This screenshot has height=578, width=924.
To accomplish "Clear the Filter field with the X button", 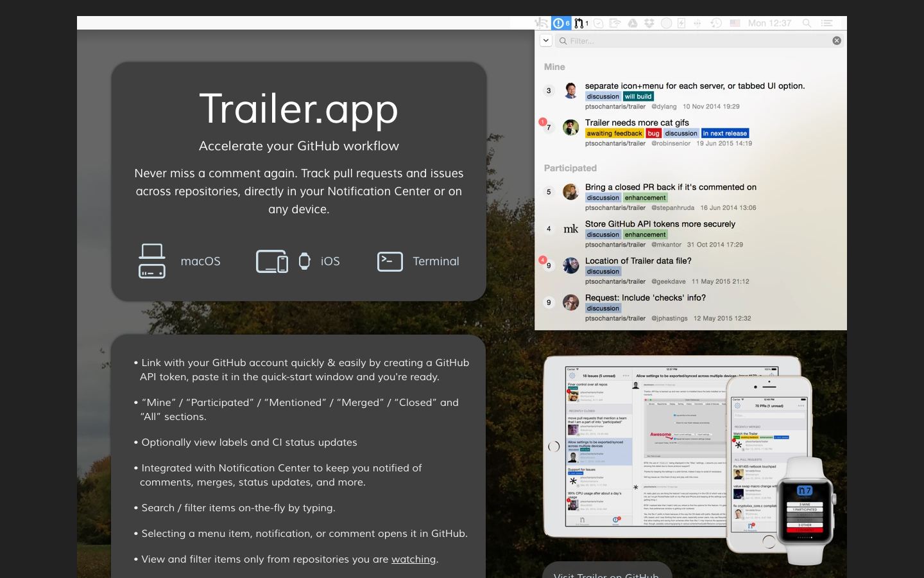I will [x=837, y=40].
